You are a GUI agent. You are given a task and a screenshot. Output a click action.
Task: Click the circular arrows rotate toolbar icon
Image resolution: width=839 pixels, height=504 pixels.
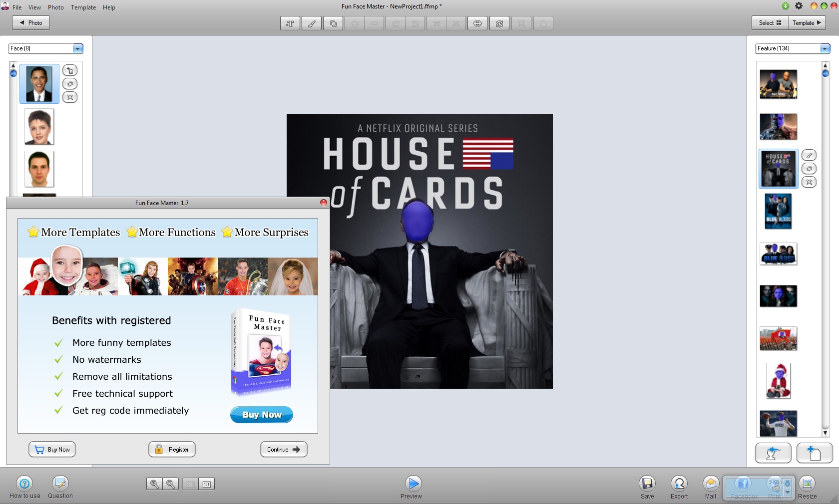(x=499, y=23)
